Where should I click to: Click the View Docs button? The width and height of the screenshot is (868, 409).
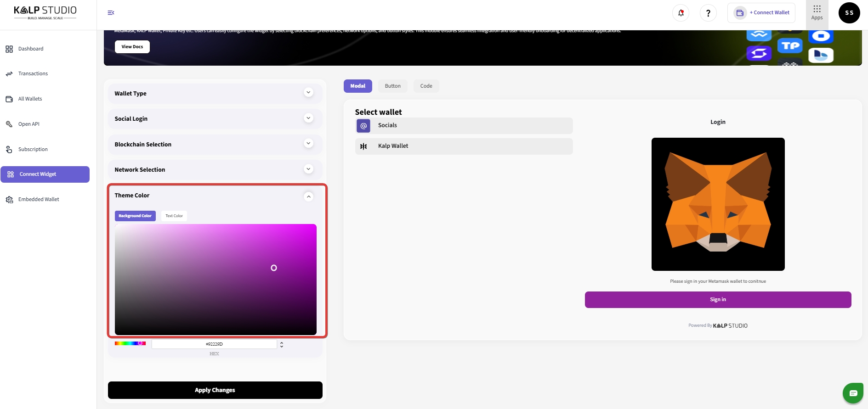pyautogui.click(x=132, y=47)
